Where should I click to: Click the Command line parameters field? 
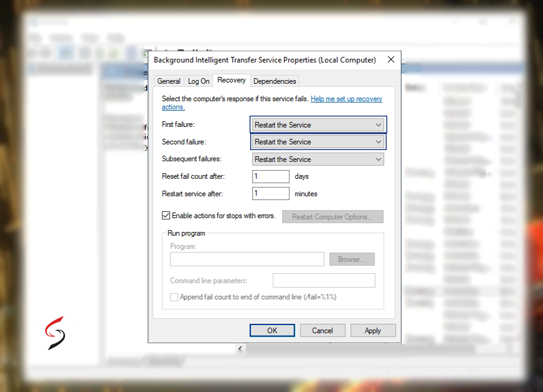(x=324, y=280)
